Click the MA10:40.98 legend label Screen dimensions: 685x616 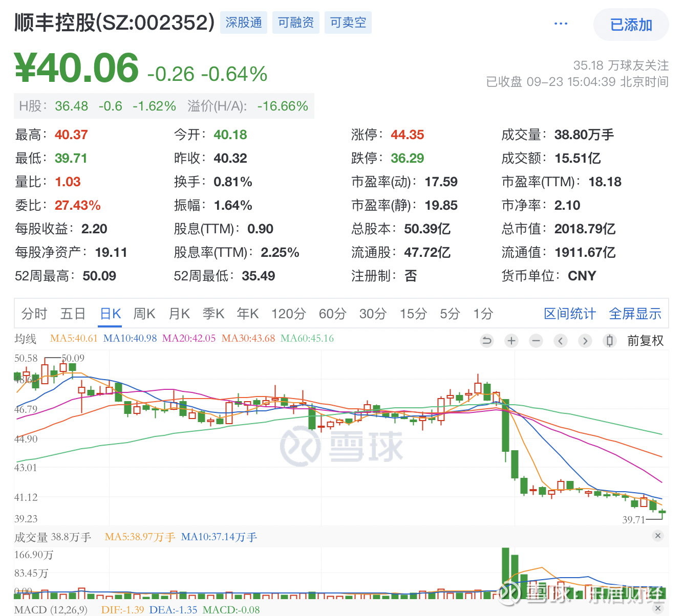(x=130, y=338)
